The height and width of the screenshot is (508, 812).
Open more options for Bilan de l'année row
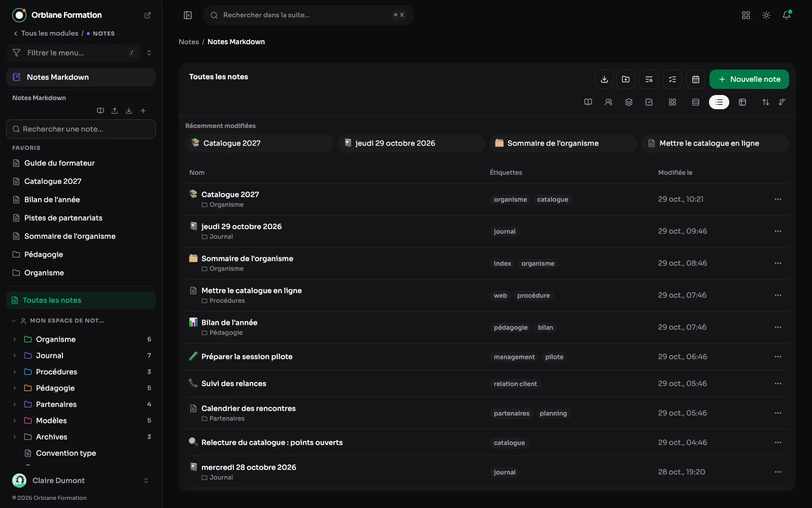pos(778,327)
